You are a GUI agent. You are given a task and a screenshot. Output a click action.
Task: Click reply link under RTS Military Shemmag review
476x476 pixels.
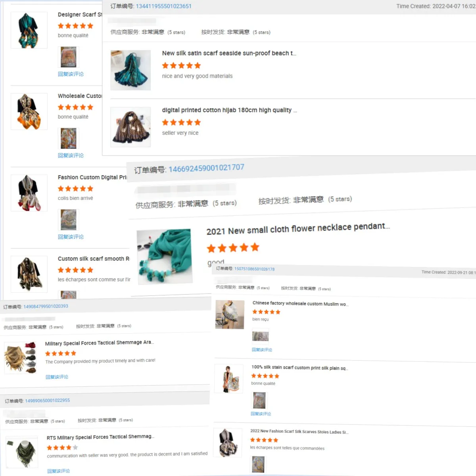[x=58, y=471]
